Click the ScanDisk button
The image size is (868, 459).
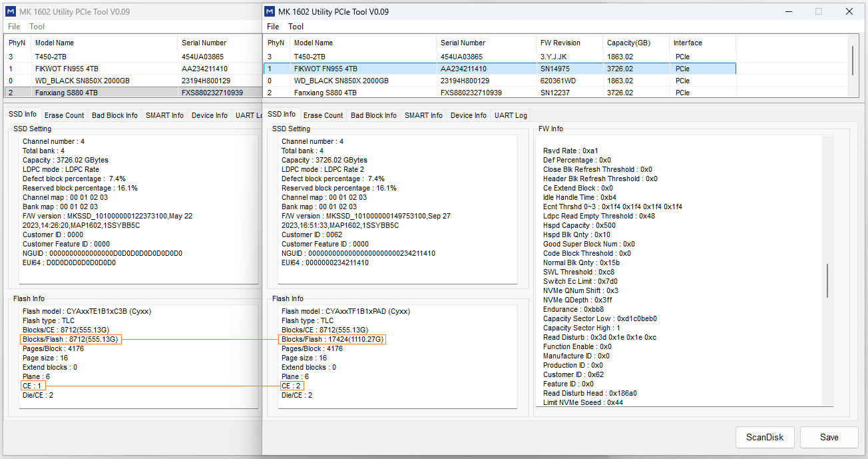(765, 437)
